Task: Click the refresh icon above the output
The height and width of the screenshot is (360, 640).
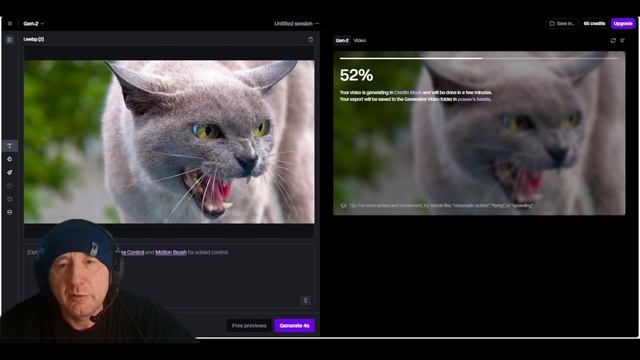Action: pos(613,40)
